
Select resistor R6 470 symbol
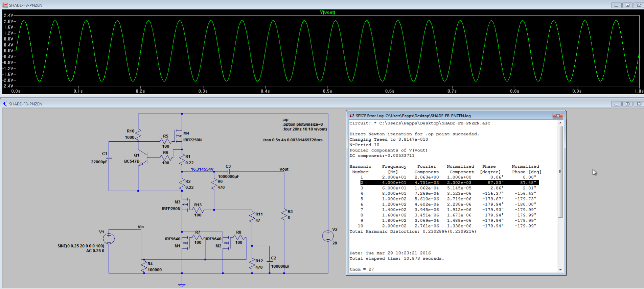pos(214,184)
